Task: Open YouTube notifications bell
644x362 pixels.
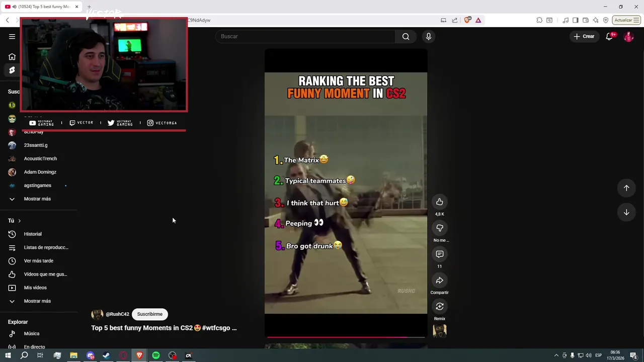Action: [609, 36]
